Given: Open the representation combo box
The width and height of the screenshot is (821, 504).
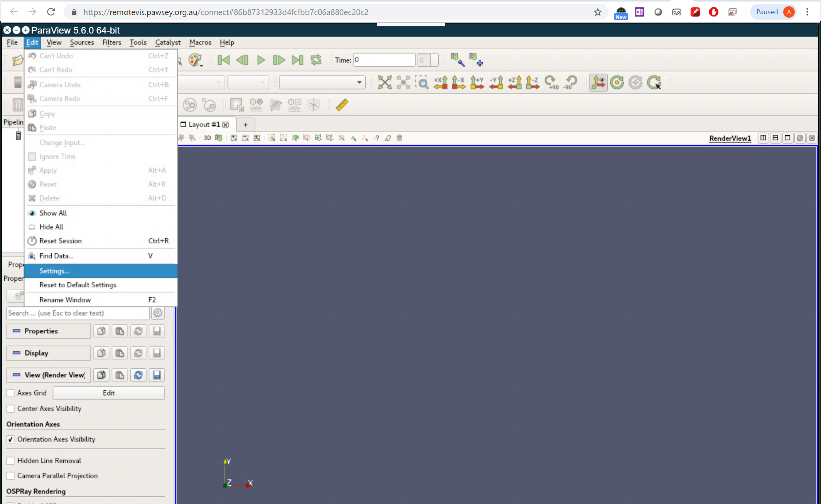Looking at the screenshot, I should click(322, 82).
